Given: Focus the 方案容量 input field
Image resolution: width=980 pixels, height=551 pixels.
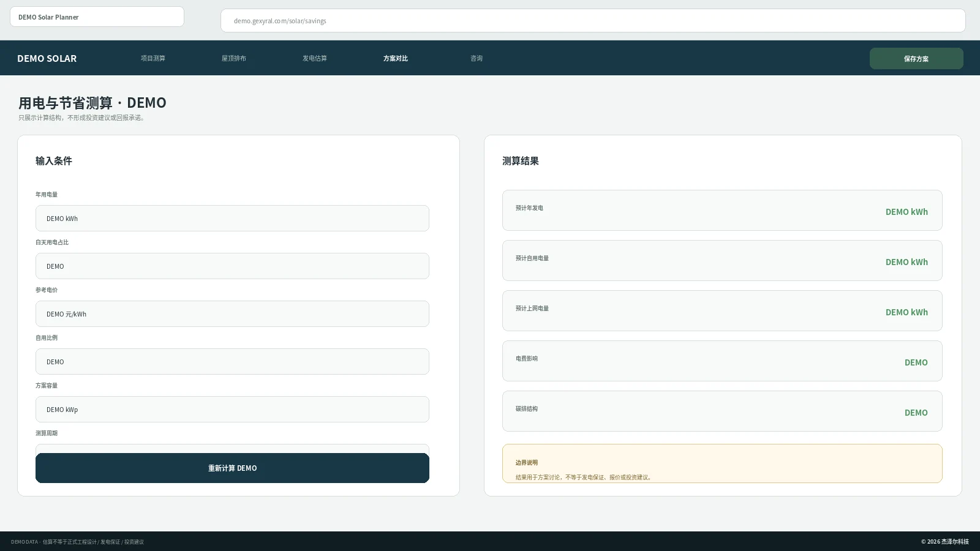Looking at the screenshot, I should pyautogui.click(x=232, y=410).
